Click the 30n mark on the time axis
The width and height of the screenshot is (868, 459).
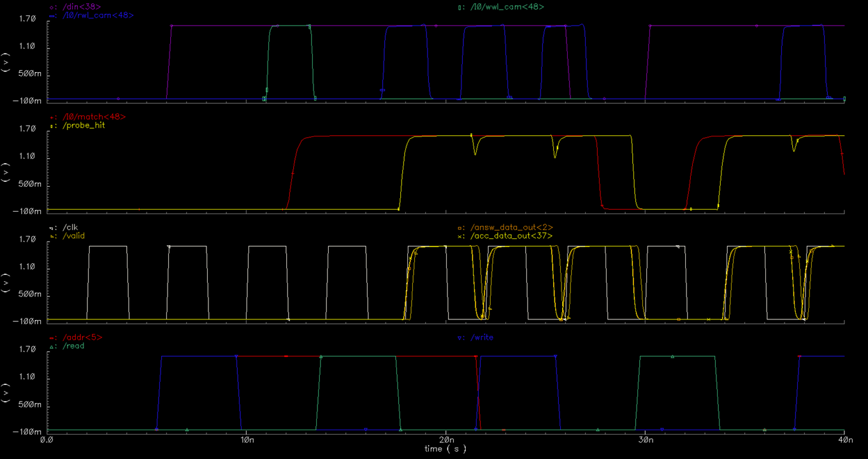point(646,441)
